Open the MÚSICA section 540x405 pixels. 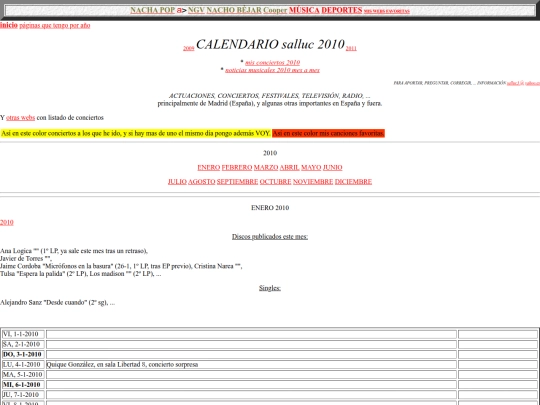[x=304, y=10]
